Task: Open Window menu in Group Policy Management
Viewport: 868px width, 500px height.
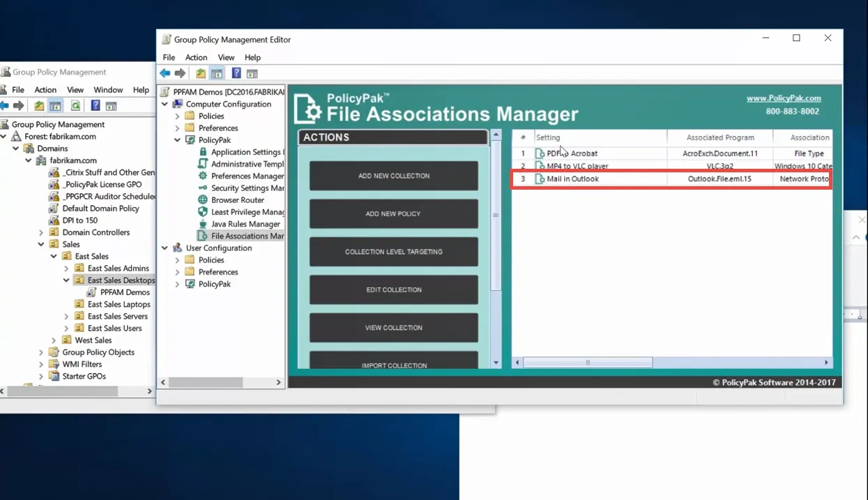Action: [x=108, y=90]
